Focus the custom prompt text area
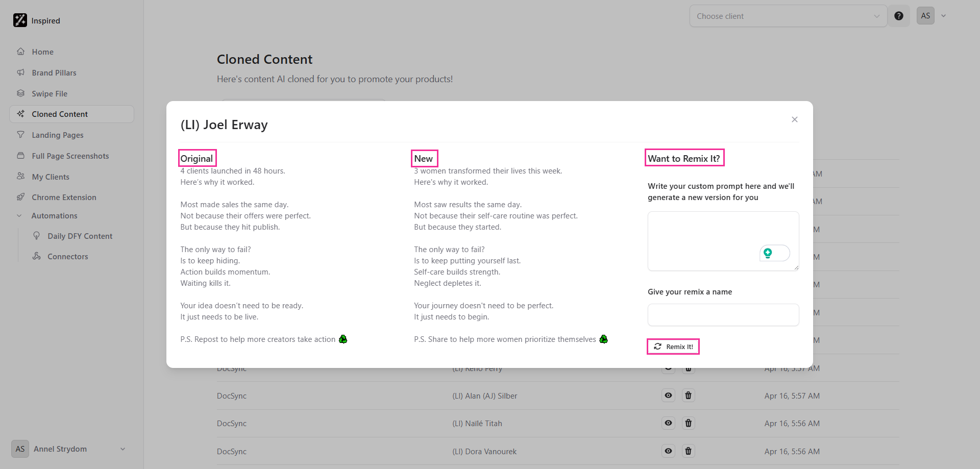Image resolution: width=980 pixels, height=469 pixels. (723, 241)
